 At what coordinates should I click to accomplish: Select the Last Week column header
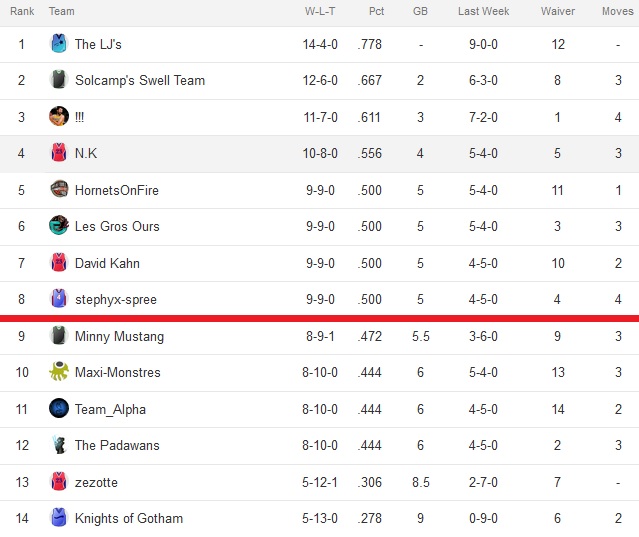coord(483,11)
